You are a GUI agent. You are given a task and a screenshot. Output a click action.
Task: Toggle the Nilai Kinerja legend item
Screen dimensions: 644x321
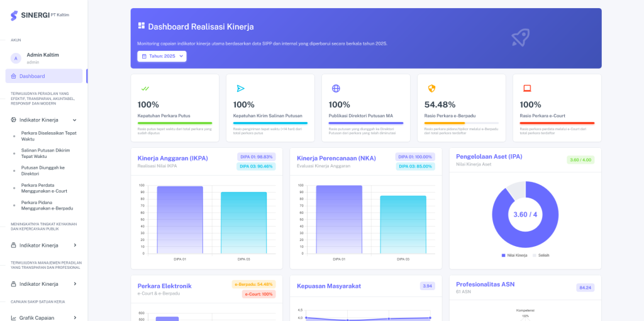pos(514,256)
